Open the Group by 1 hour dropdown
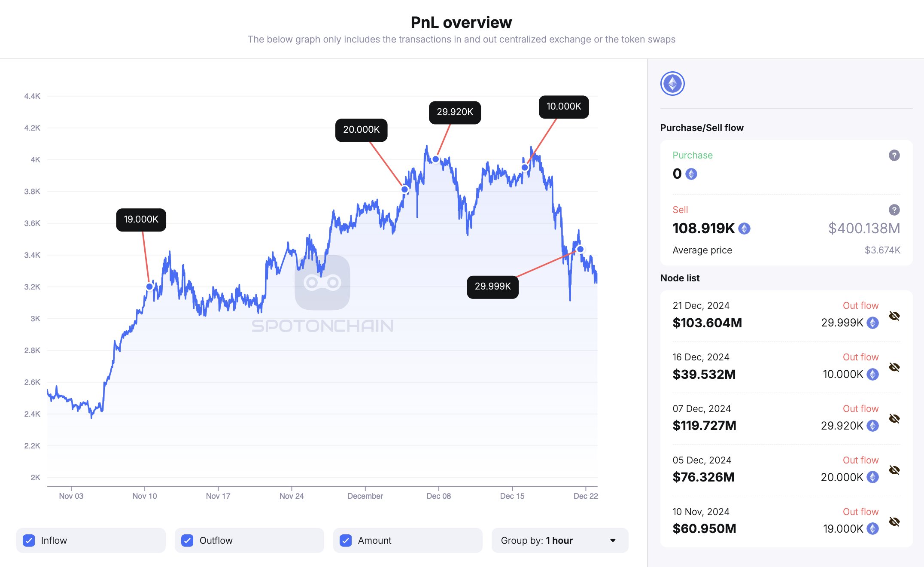924x567 pixels. pos(559,540)
